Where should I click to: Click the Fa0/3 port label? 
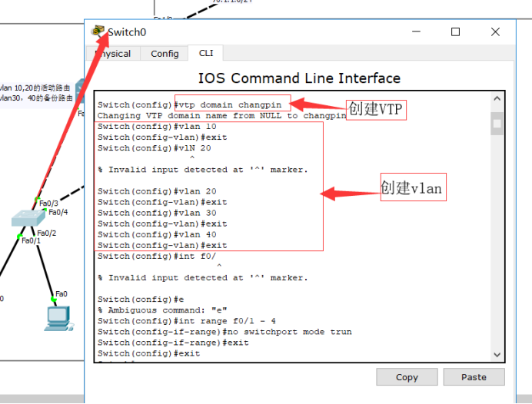48,203
